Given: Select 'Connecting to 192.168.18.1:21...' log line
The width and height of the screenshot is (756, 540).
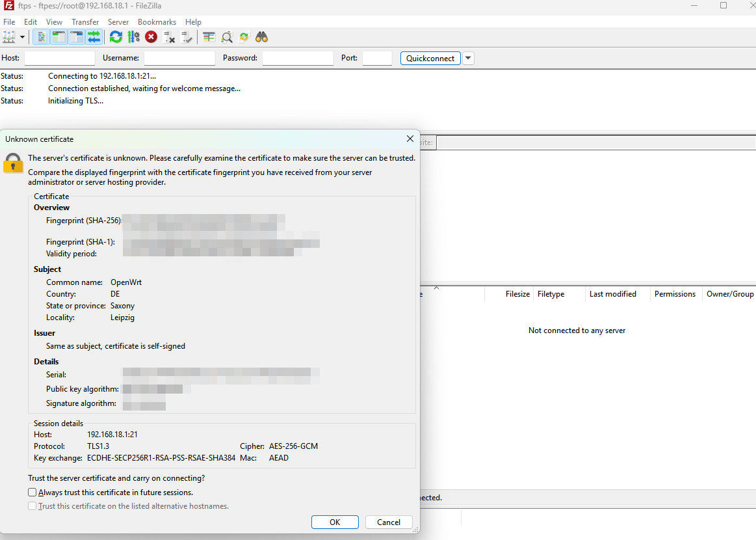Looking at the screenshot, I should tap(102, 76).
